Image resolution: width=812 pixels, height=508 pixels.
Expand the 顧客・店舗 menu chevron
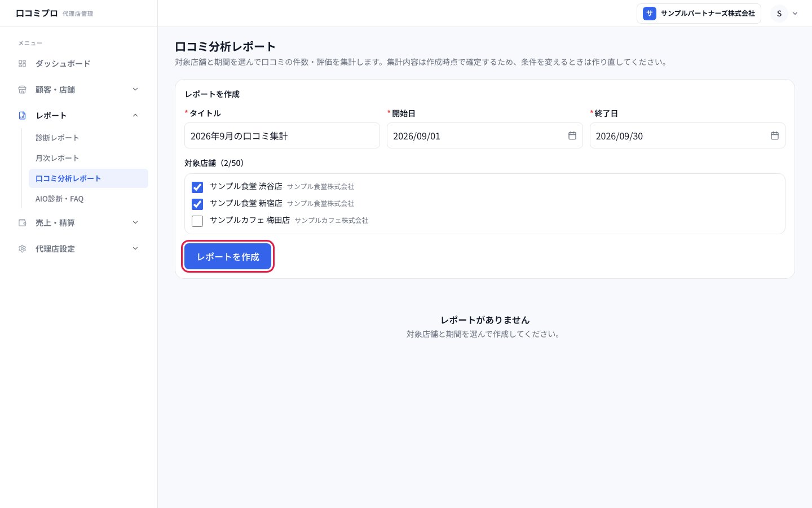click(x=135, y=89)
